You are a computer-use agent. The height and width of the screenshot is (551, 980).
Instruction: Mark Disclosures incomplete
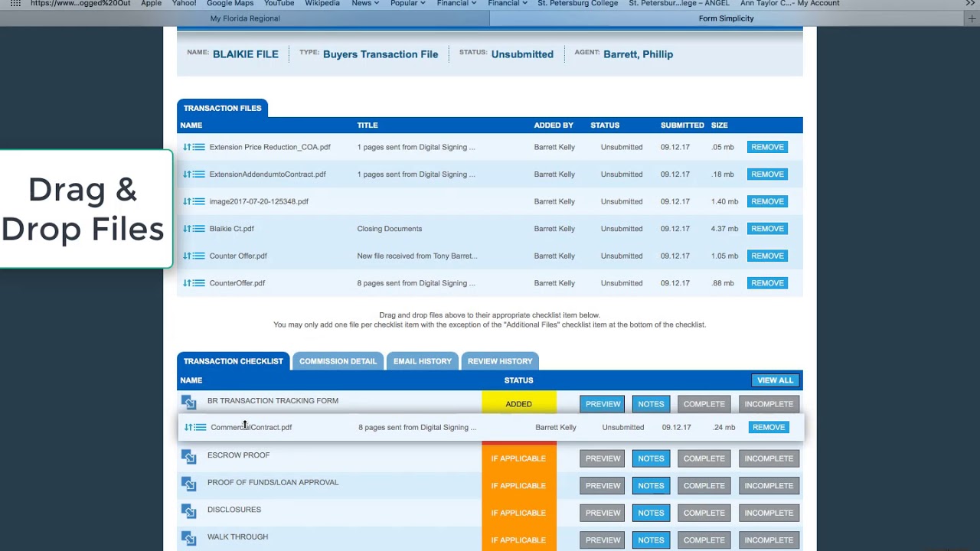[x=769, y=513]
